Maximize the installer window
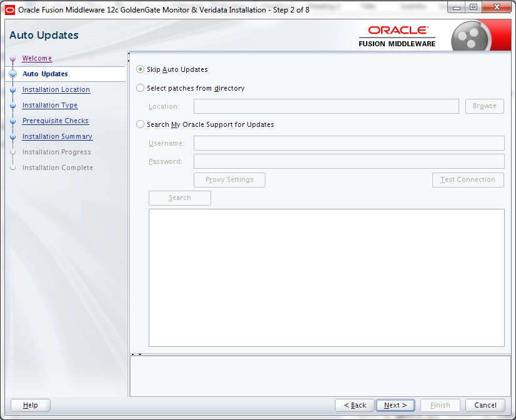The image size is (516, 420). point(474,7)
